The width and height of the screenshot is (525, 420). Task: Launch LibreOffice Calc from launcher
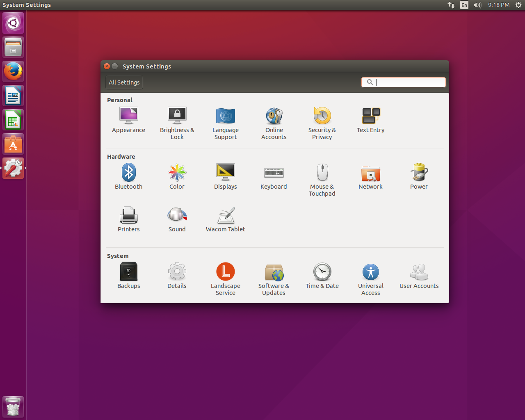13,120
